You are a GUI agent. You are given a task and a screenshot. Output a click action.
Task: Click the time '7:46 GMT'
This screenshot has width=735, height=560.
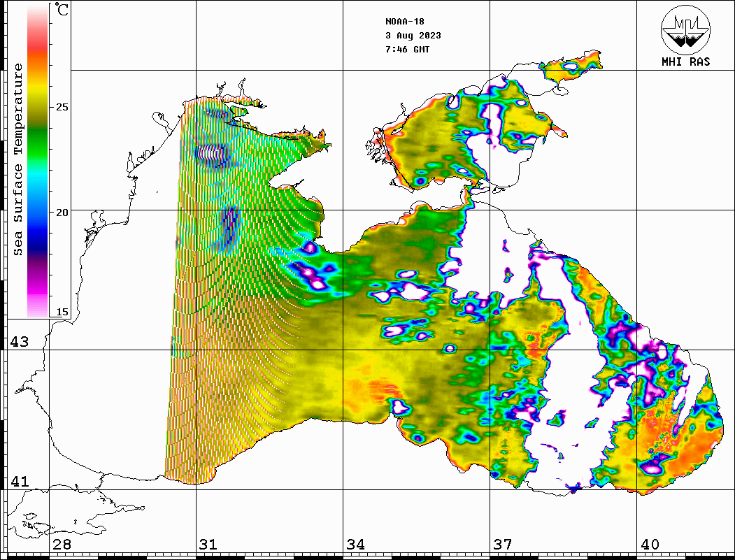click(x=408, y=49)
